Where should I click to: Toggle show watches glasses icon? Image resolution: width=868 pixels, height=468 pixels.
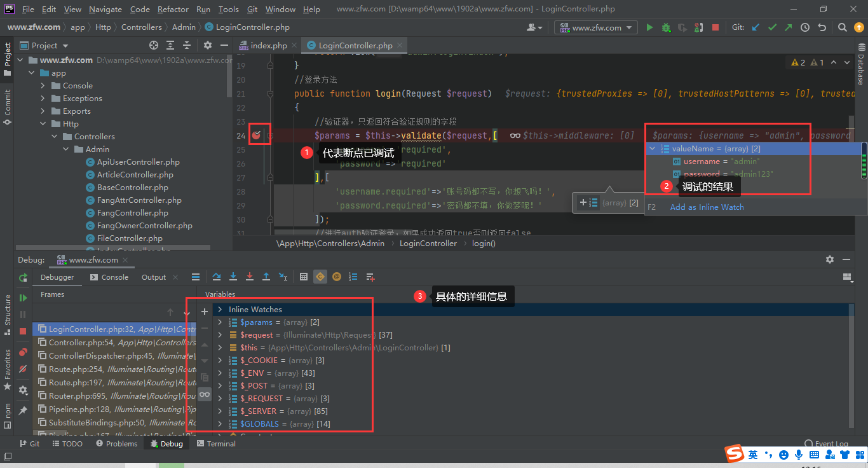coord(205,394)
